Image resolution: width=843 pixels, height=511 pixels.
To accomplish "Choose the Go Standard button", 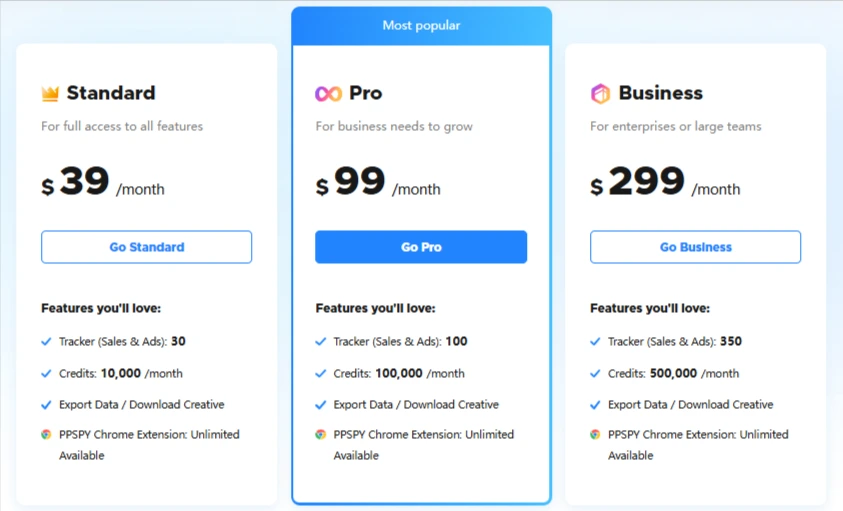I will pyautogui.click(x=146, y=247).
